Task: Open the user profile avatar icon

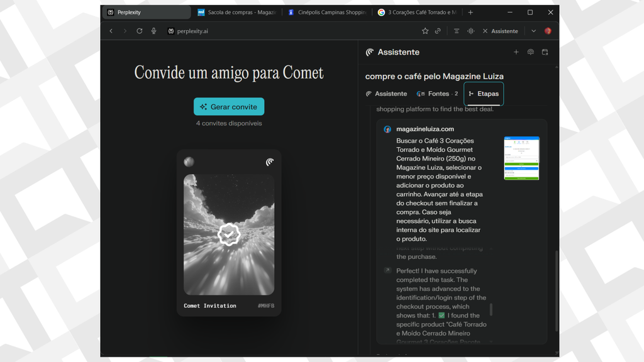Action: [548, 31]
